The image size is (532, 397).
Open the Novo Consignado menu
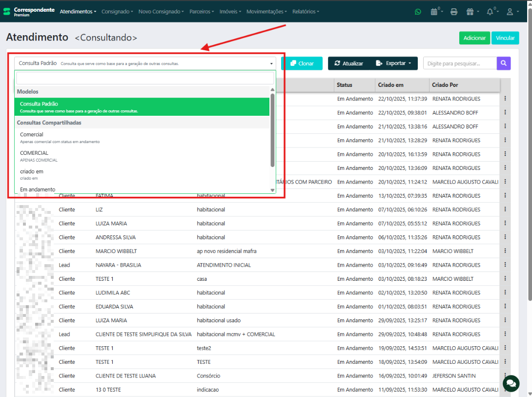click(x=161, y=11)
